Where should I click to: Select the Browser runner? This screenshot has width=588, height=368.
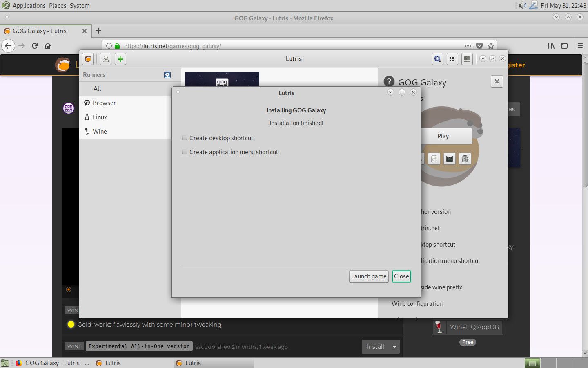tap(125, 103)
